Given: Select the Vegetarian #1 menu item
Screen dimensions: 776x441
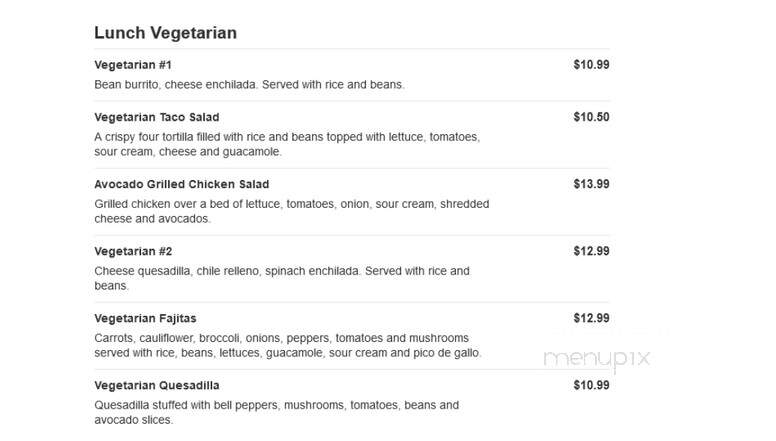Looking at the screenshot, I should [x=133, y=65].
